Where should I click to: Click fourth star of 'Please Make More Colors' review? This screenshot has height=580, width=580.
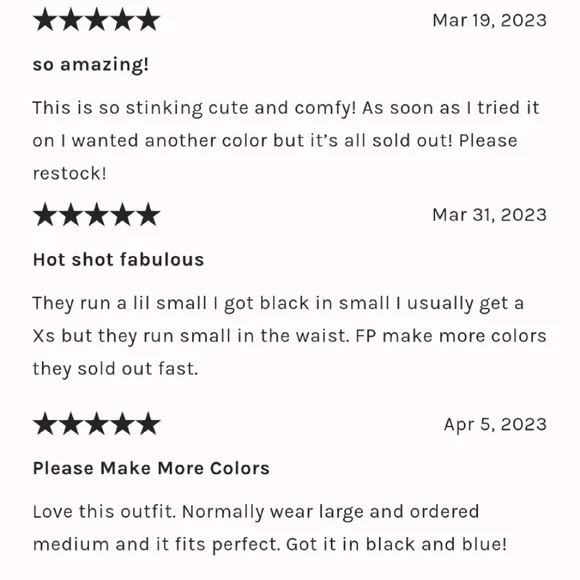122,424
